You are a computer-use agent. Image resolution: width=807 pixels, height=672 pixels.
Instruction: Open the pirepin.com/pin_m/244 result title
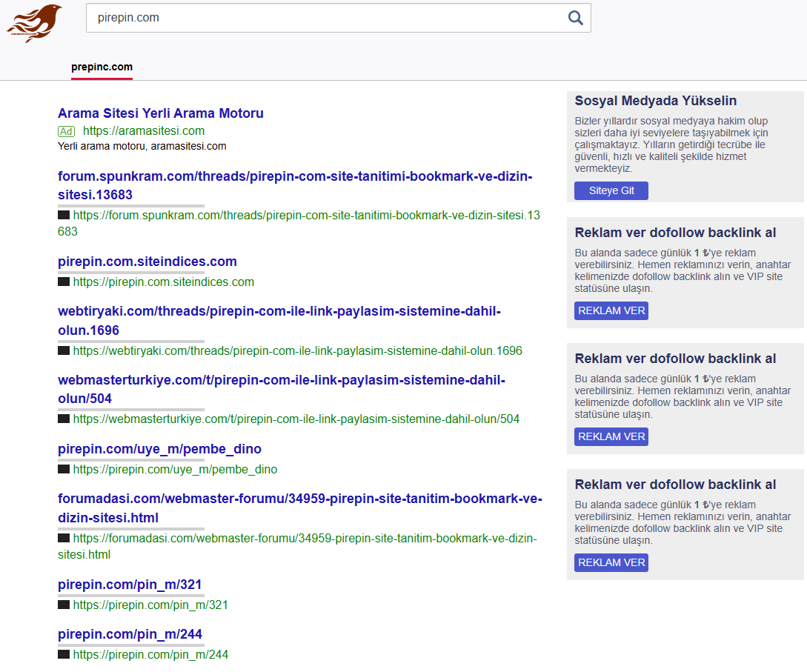click(x=130, y=634)
